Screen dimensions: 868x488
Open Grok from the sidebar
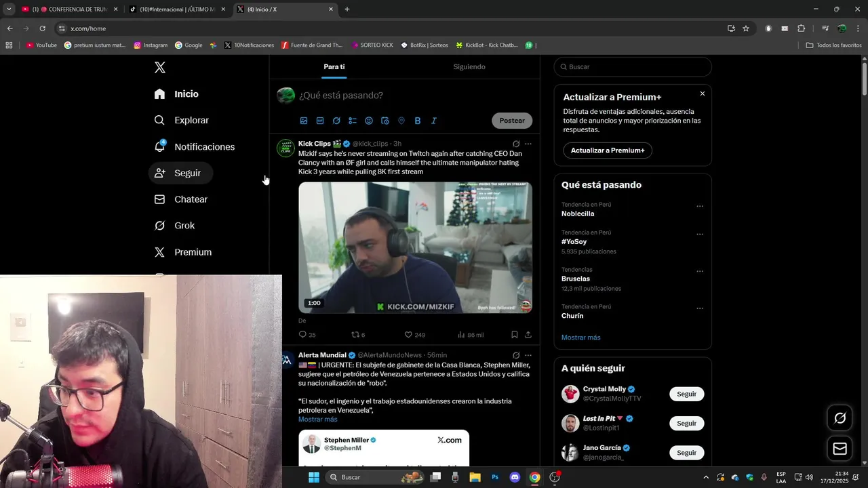click(174, 226)
